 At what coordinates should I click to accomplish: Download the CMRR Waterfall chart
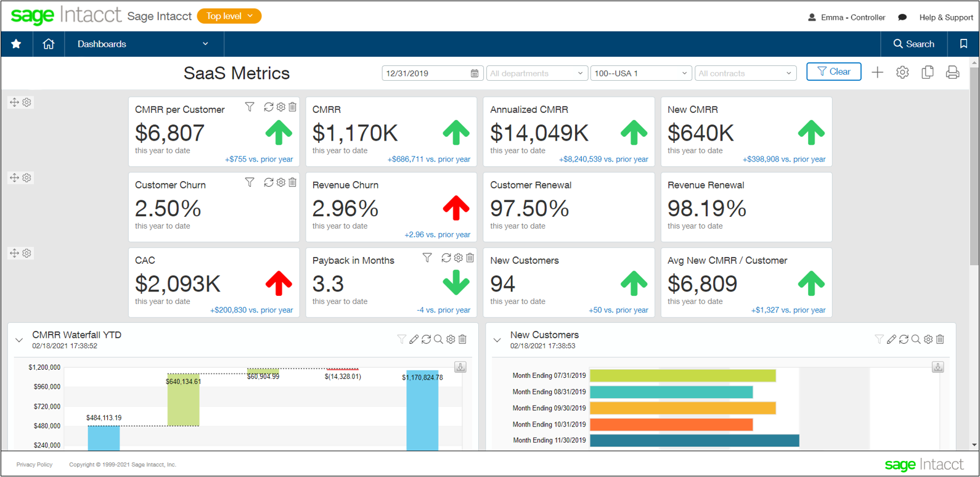click(460, 367)
